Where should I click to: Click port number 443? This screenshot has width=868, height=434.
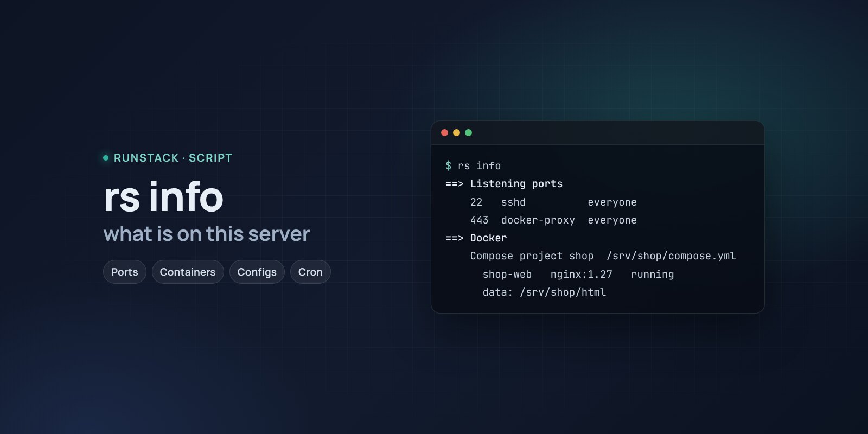[480, 220]
